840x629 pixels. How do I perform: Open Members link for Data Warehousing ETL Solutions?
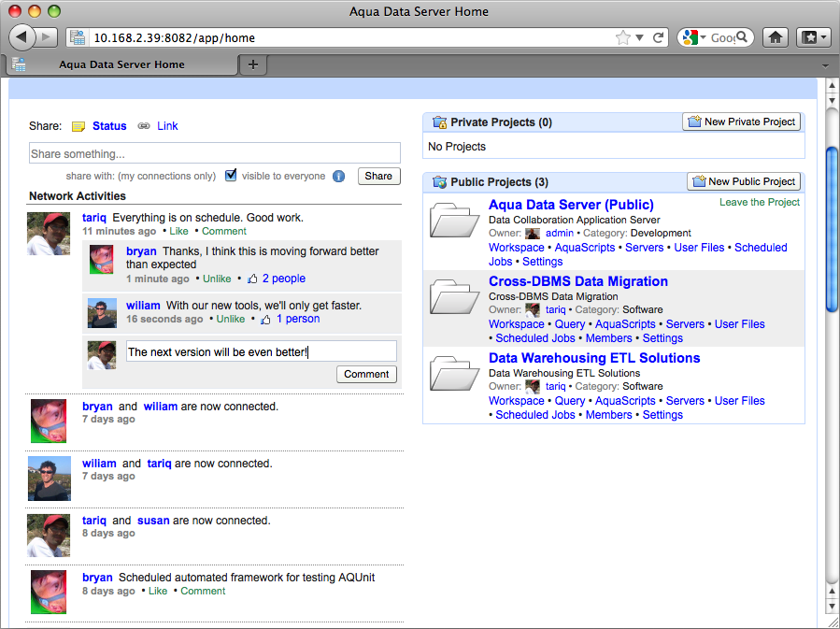pos(608,415)
